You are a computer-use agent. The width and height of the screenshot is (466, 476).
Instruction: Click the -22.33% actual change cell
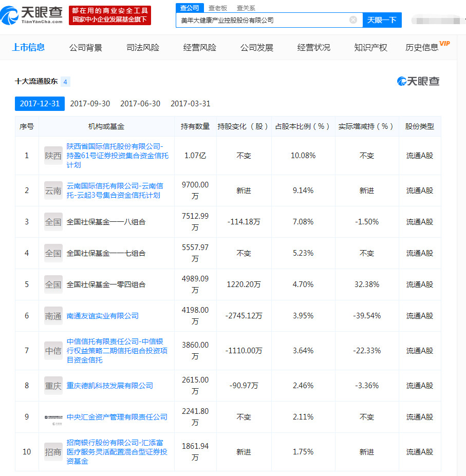point(367,351)
